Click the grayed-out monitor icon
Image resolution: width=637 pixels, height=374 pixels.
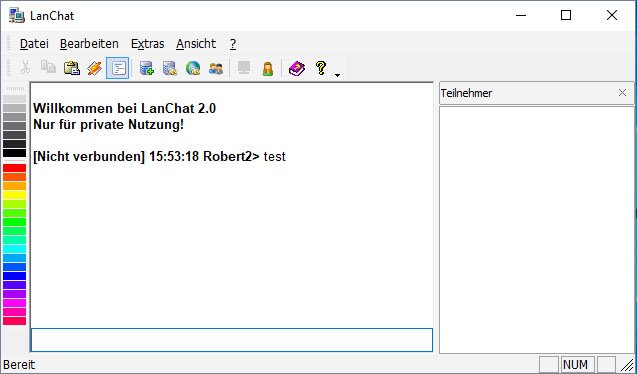point(244,68)
